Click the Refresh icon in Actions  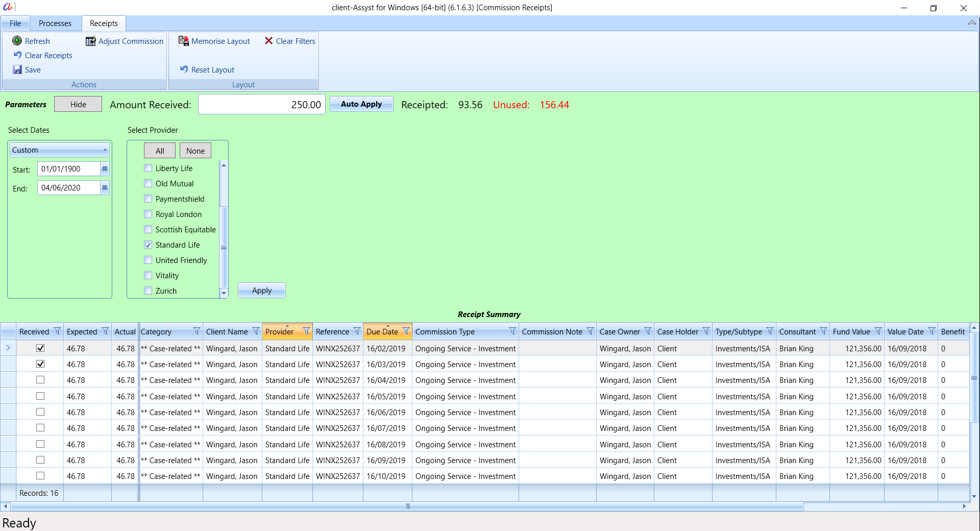(x=17, y=41)
